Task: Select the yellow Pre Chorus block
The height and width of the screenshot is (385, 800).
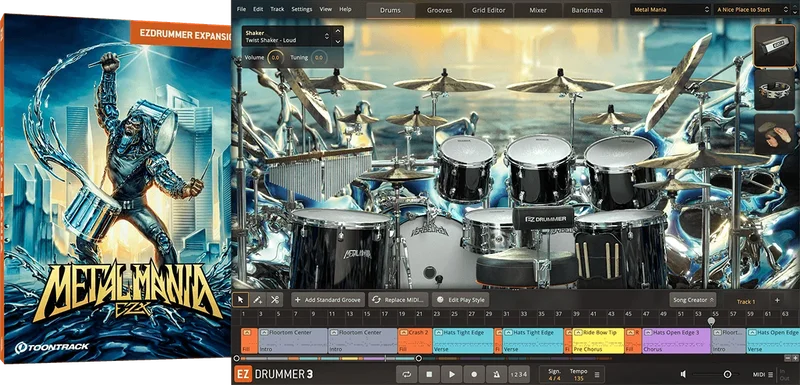Action: pyautogui.click(x=598, y=341)
